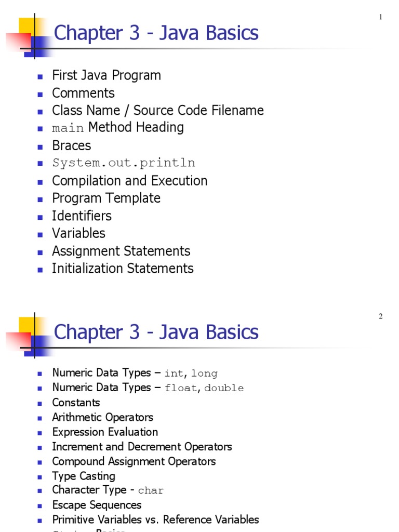Click the second slide's Chapter 3 title

156,332
